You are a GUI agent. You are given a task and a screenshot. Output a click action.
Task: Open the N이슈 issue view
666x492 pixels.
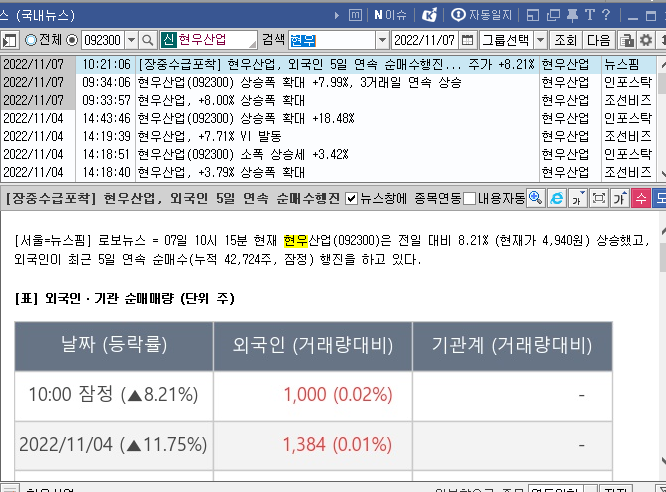coord(390,15)
